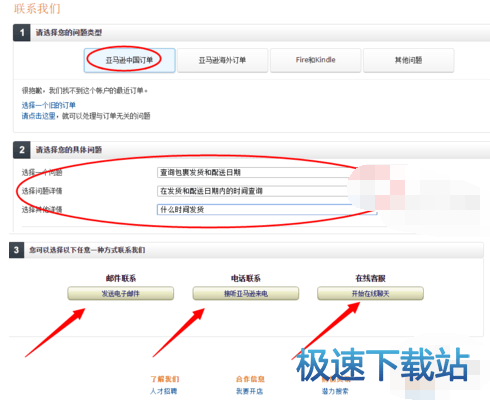
Task: Select the 亚马逊海外订单 problem type
Action: click(x=222, y=60)
